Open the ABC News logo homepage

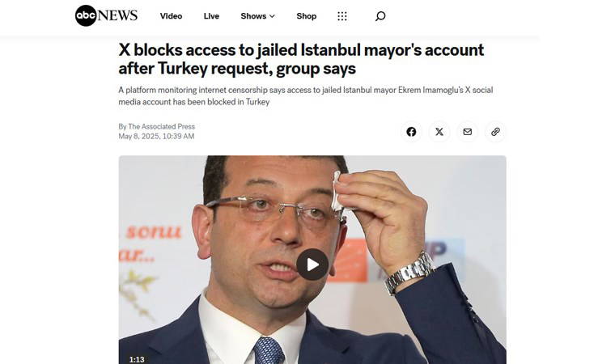click(106, 15)
